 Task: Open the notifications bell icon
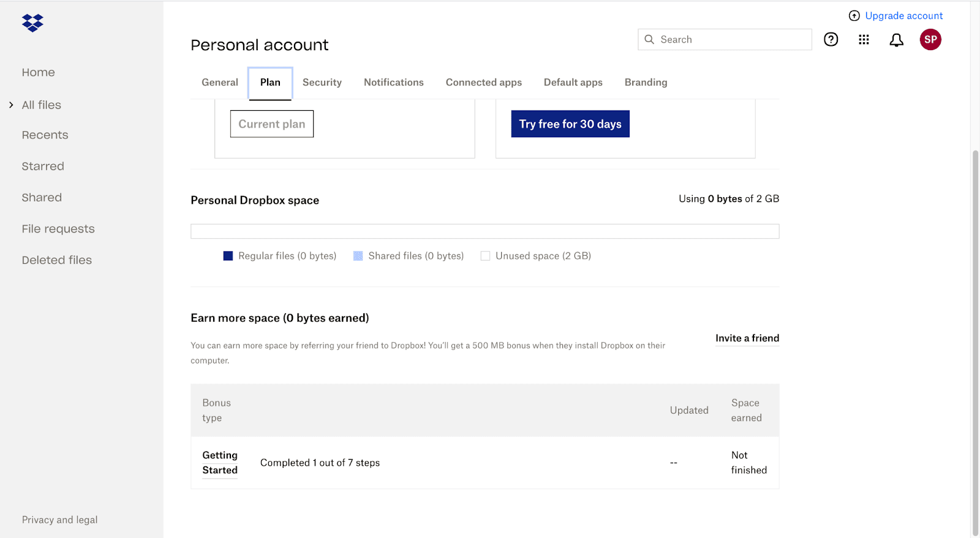[896, 40]
